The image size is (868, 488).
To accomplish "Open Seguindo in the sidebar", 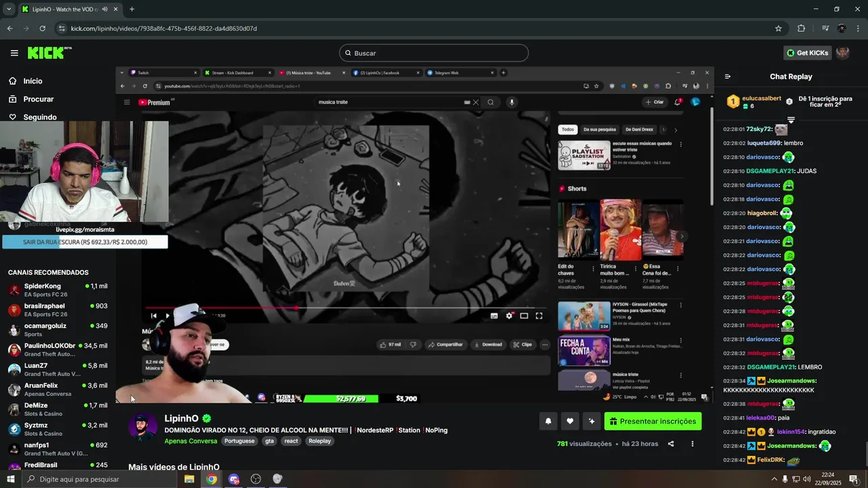I will pos(39,117).
